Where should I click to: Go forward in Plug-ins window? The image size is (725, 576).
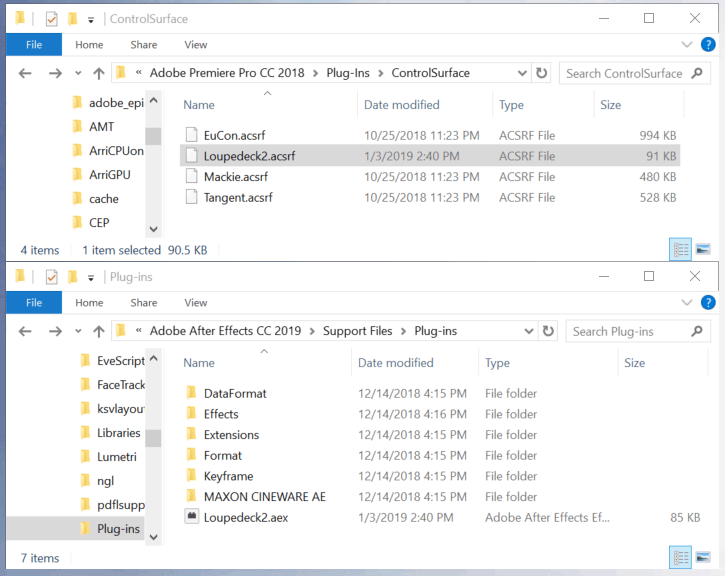[55, 331]
